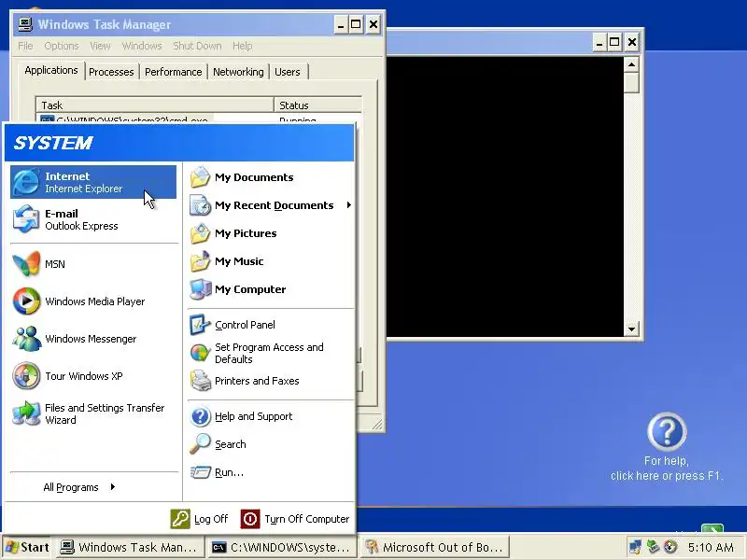Click the Log Off key icon
The height and width of the screenshot is (560, 747).
180,519
